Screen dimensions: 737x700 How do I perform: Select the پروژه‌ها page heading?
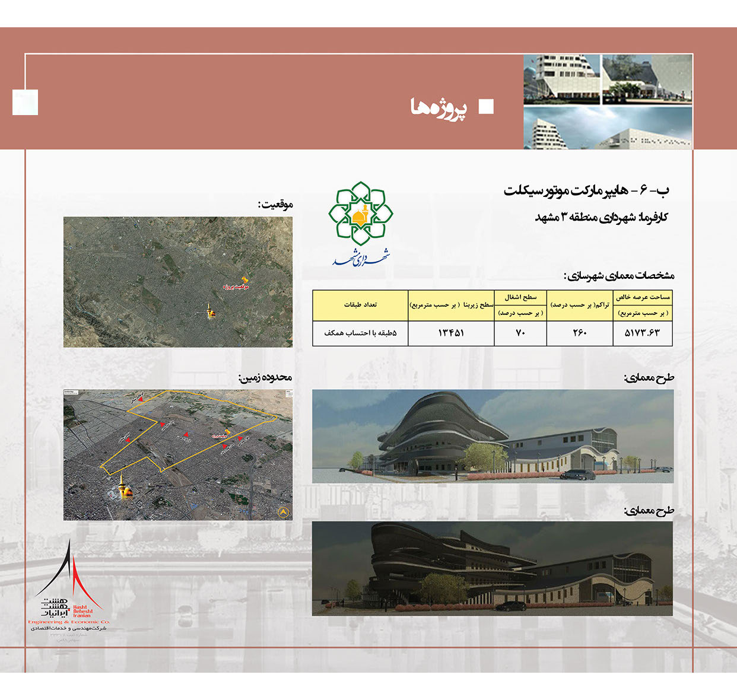(x=439, y=107)
